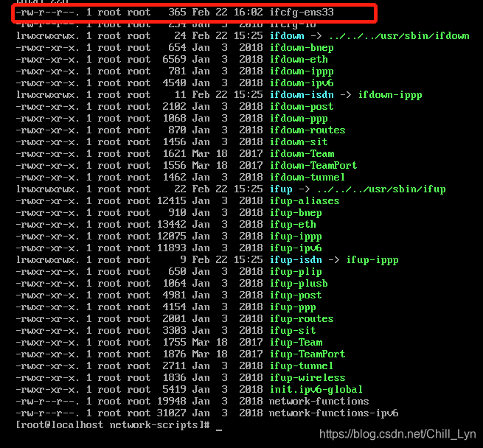483x448 pixels.
Task: Select the ifup-bnep file name
Action: tap(296, 213)
